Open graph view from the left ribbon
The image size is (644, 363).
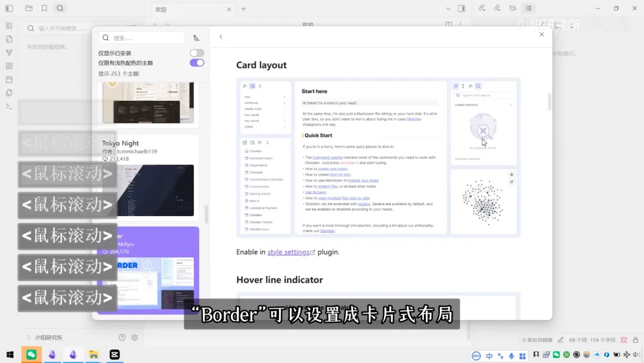[9, 53]
